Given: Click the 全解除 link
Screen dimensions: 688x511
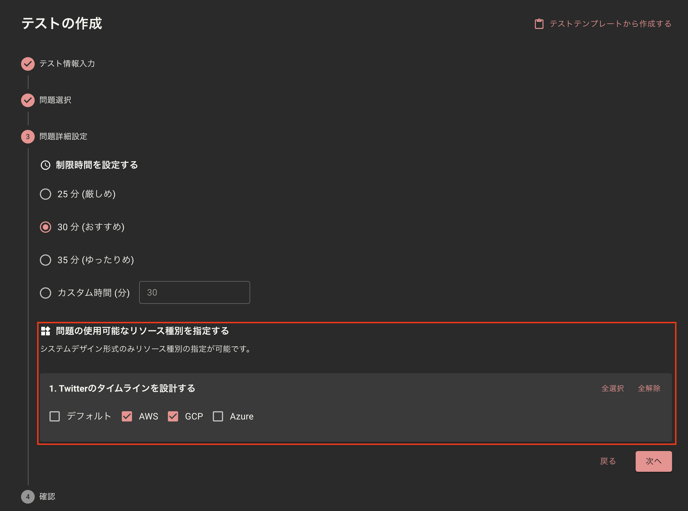Looking at the screenshot, I should tap(649, 388).
